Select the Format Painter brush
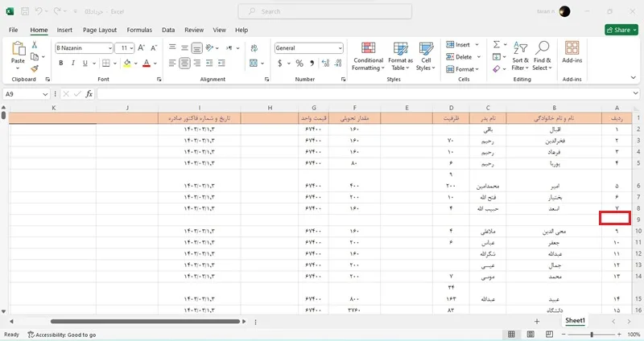The image size is (644, 341). (x=35, y=68)
